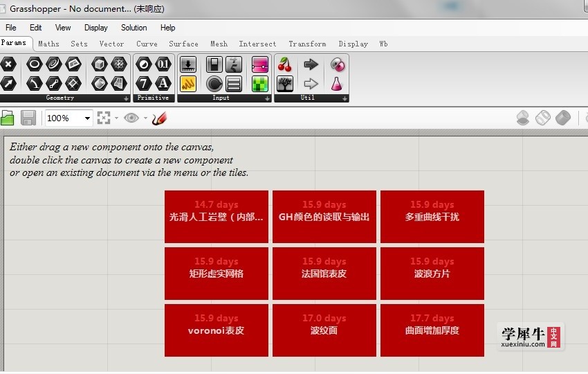This screenshot has width=588, height=374.
Task: Select the pink eye Util icon
Action: pos(338,64)
